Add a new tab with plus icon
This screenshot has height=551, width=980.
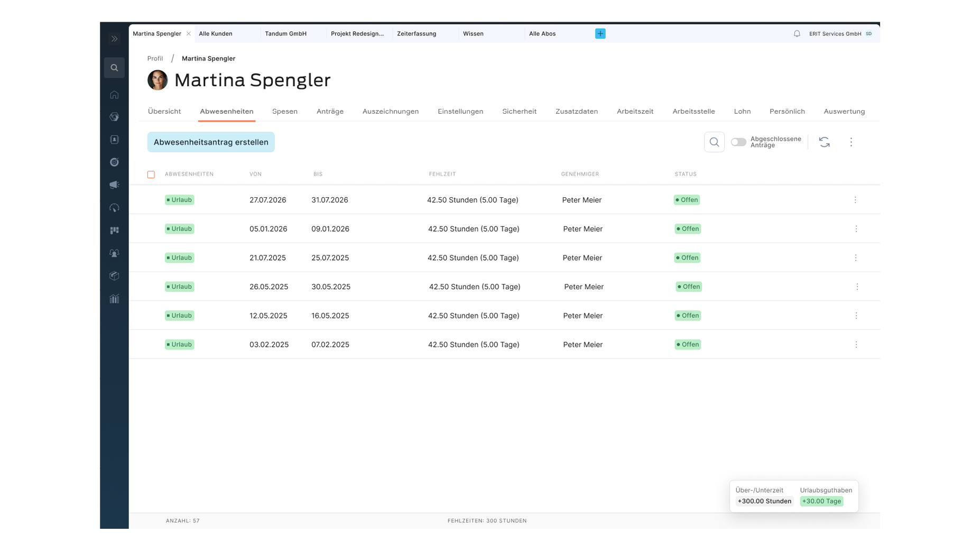click(x=600, y=34)
